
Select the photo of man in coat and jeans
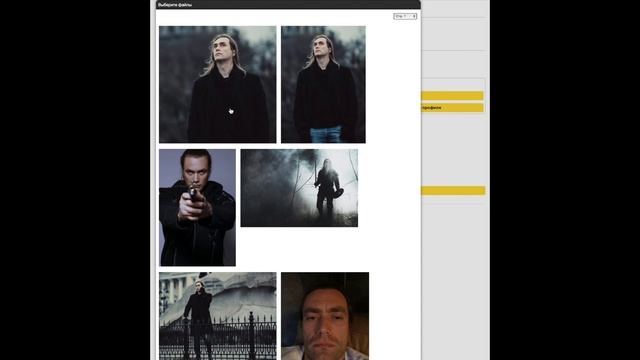(323, 84)
